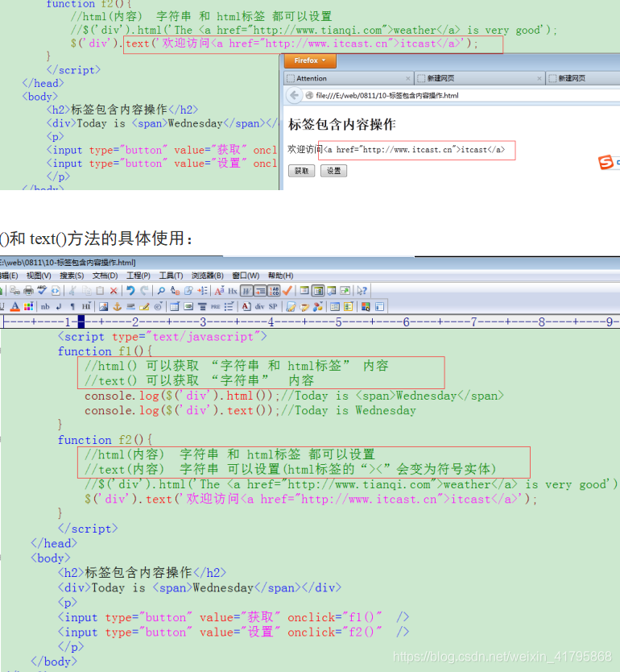Image resolution: width=620 pixels, height=672 pixels.
Task: Click the Firefox address bar
Action: click(462, 96)
